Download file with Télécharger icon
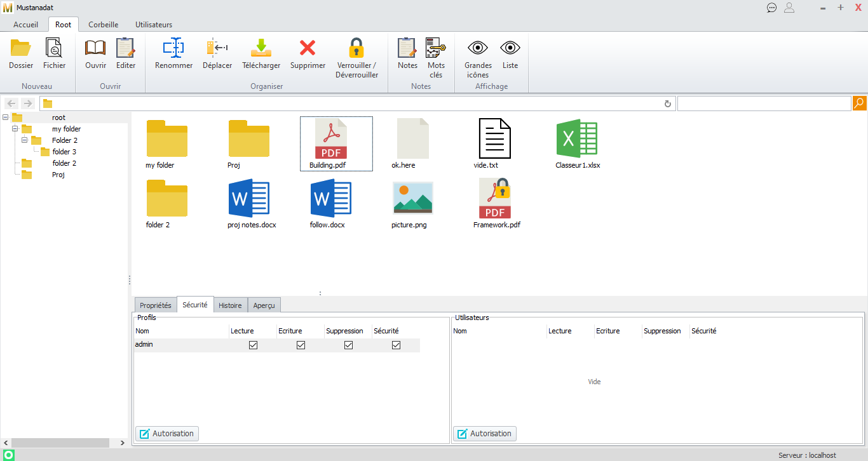 [261, 48]
